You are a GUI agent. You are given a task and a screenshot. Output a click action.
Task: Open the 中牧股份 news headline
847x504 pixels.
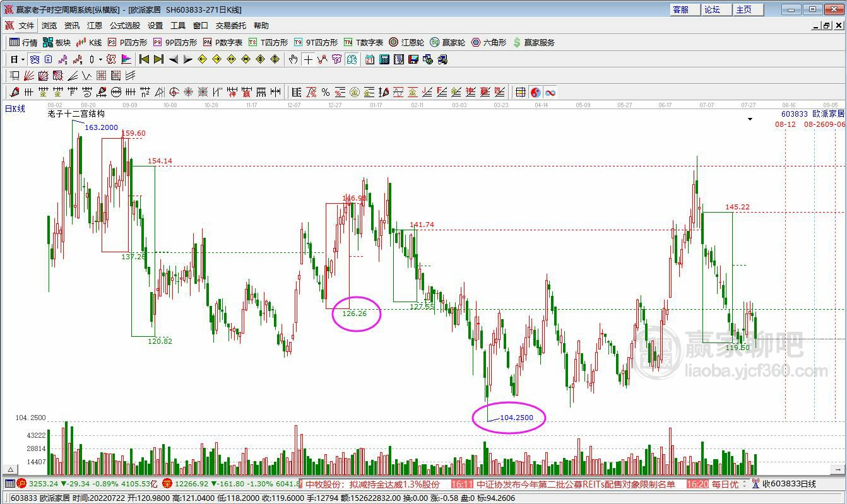(372, 484)
